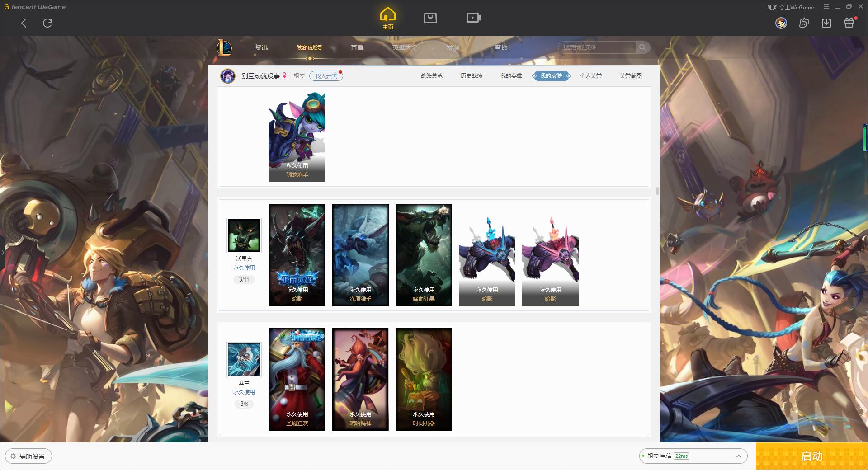Go back with the left arrow icon
868x470 pixels.
(x=24, y=23)
